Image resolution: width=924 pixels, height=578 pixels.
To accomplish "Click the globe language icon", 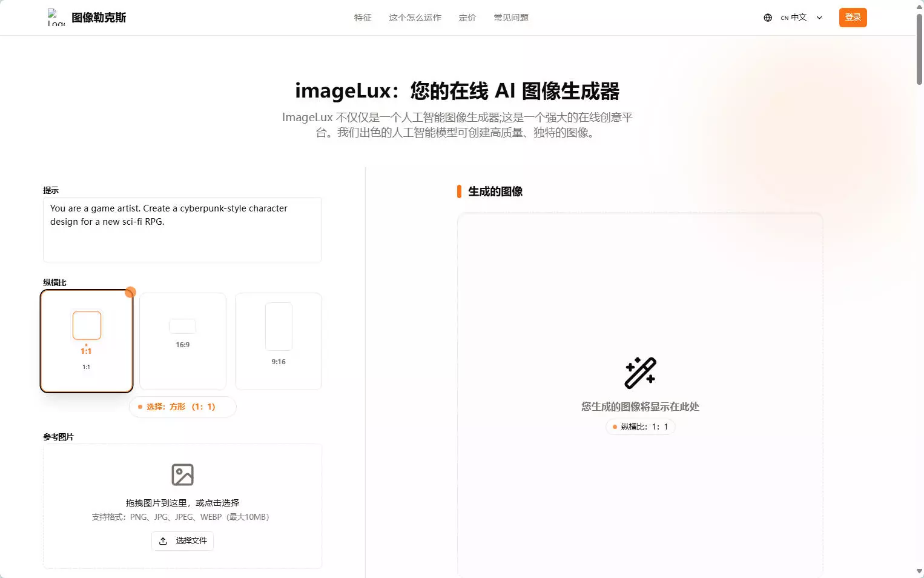I will (x=768, y=18).
